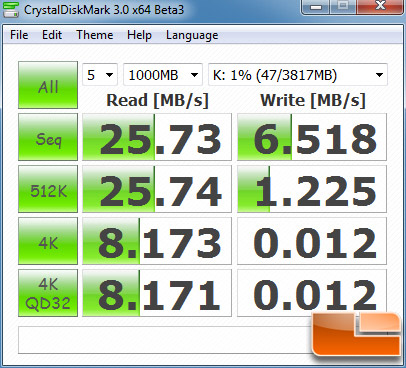Start the 512K random test
The width and height of the screenshot is (406, 368).
point(48,189)
